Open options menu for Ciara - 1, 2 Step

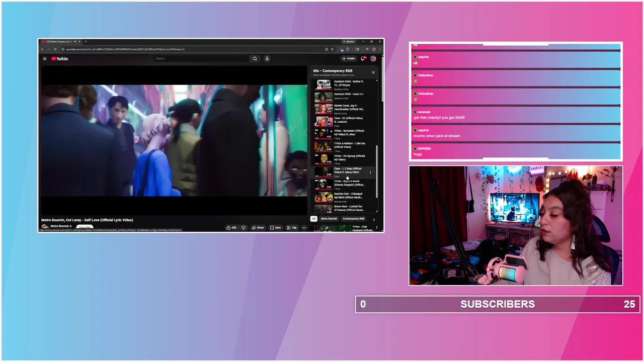click(x=370, y=172)
